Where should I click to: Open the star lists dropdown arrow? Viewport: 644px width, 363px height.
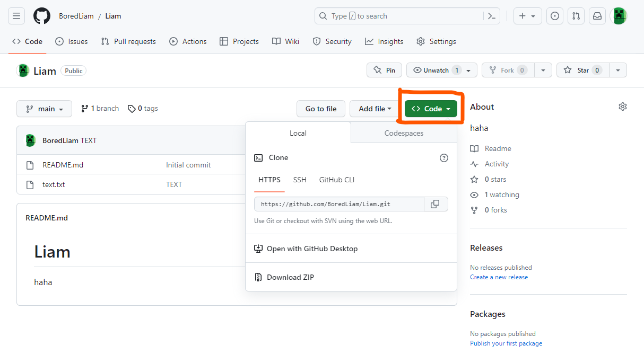click(618, 70)
